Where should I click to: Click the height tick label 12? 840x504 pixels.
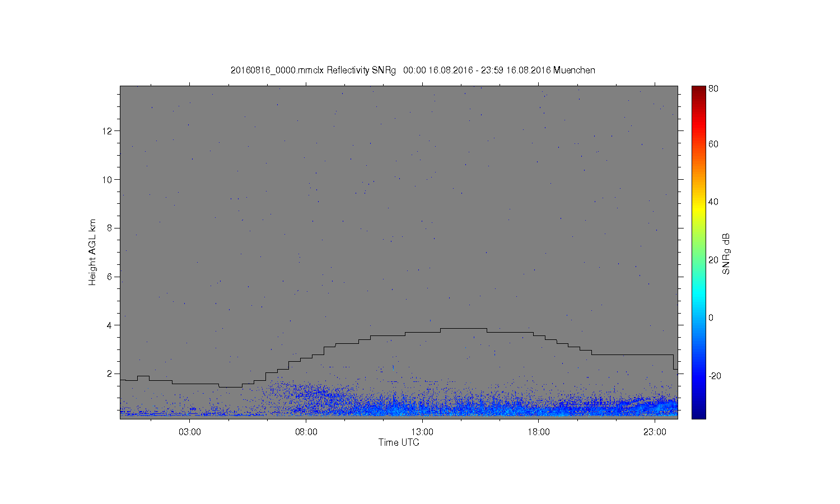point(108,131)
